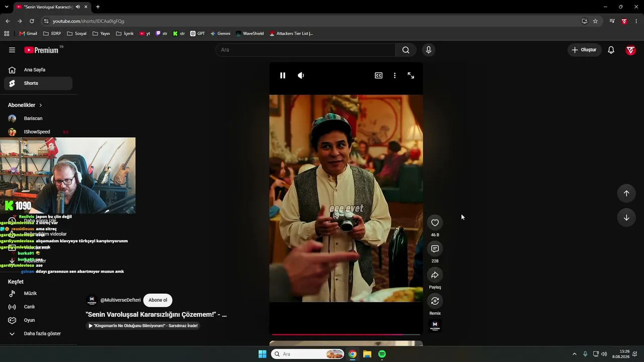644x362 pixels.
Task: Open a new browser tab
Action: pos(98,7)
